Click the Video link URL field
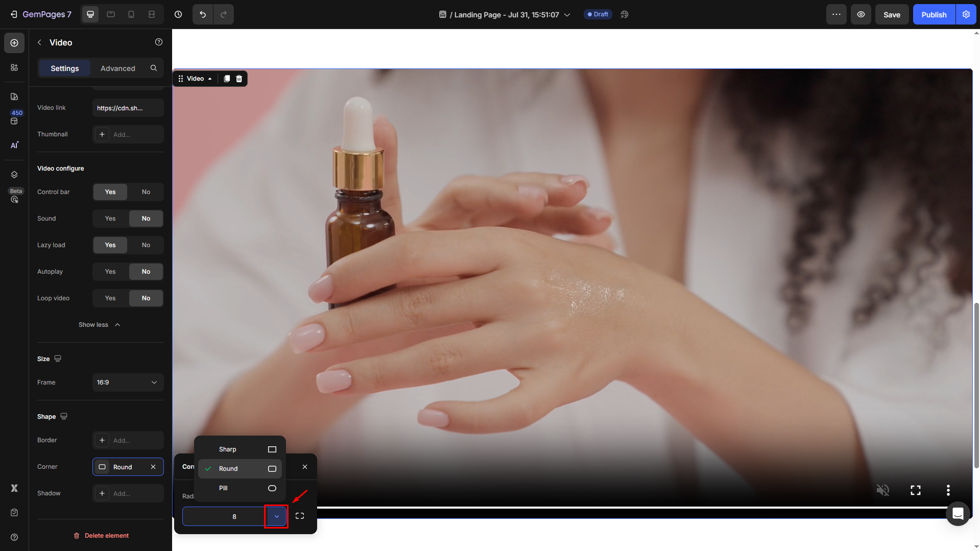The image size is (980, 551). [128, 108]
